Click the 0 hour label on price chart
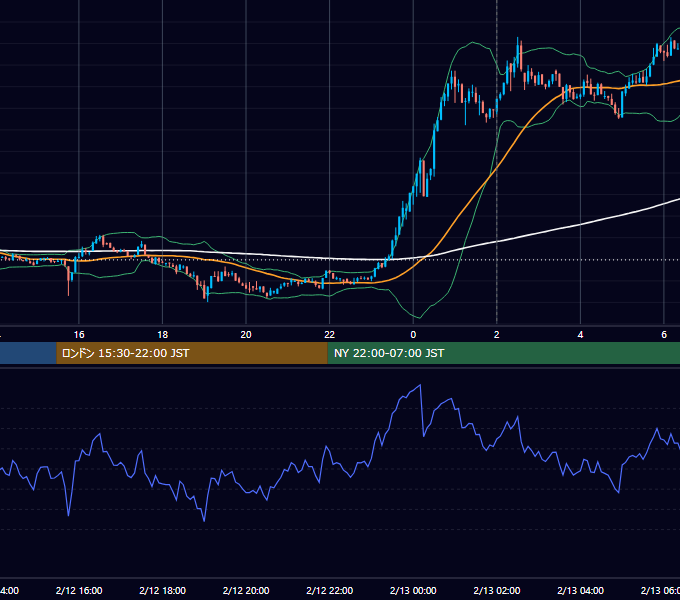 point(413,335)
